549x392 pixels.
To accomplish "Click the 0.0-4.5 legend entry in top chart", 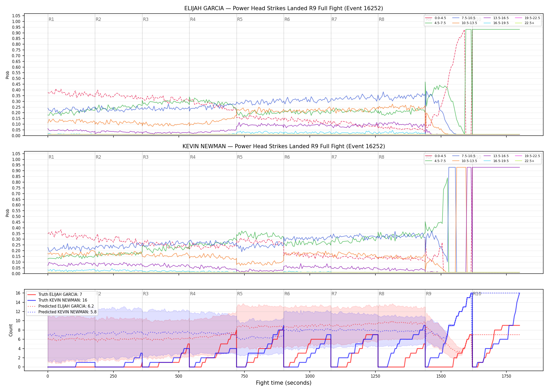I will coord(436,18).
